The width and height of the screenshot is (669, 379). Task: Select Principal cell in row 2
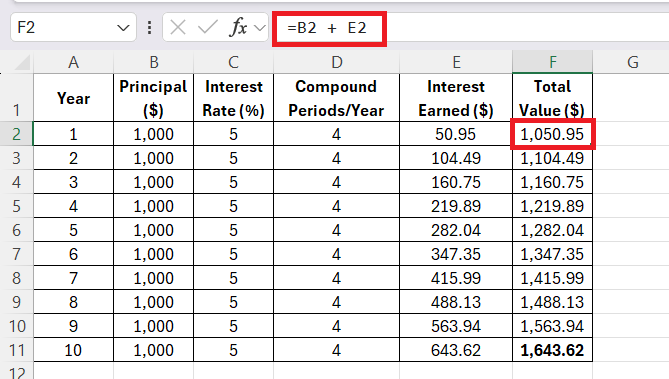(x=154, y=134)
